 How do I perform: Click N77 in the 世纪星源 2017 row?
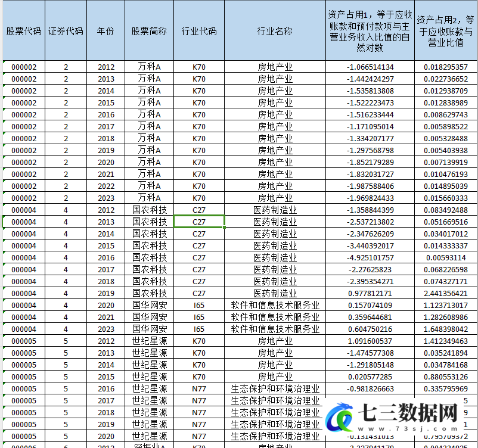(199, 400)
